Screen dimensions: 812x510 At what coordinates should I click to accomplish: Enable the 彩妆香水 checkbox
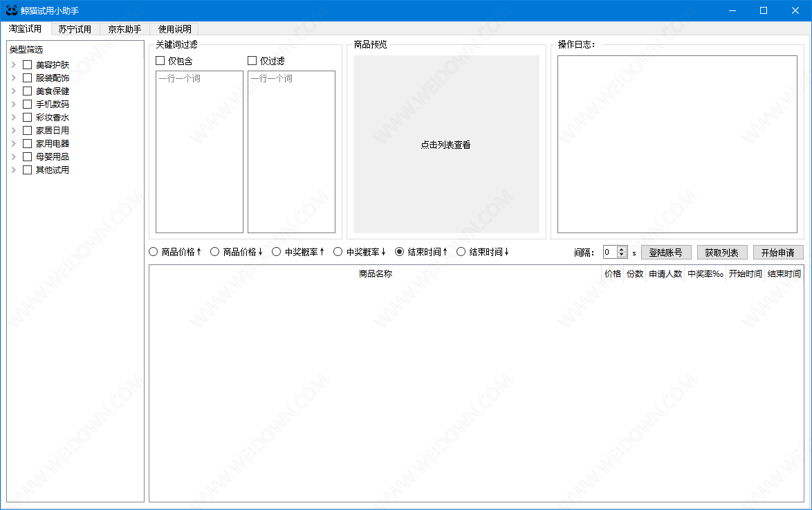point(28,117)
